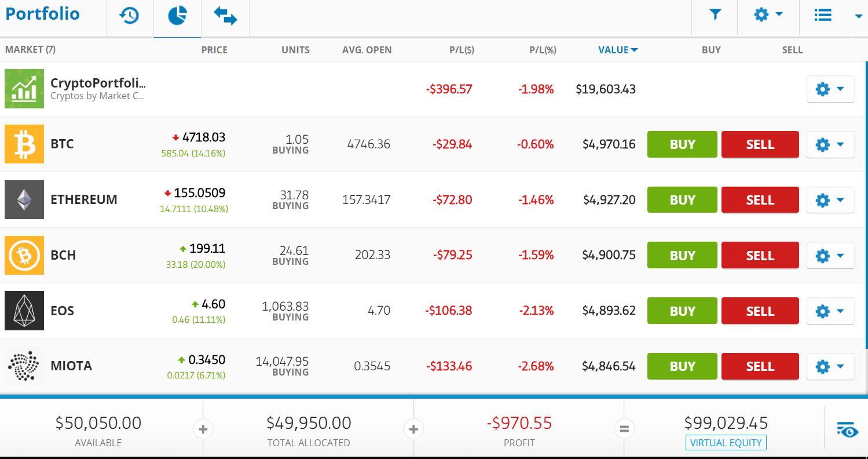Sort by the PRICE column header
Image resolution: width=868 pixels, height=459 pixels.
(x=214, y=50)
